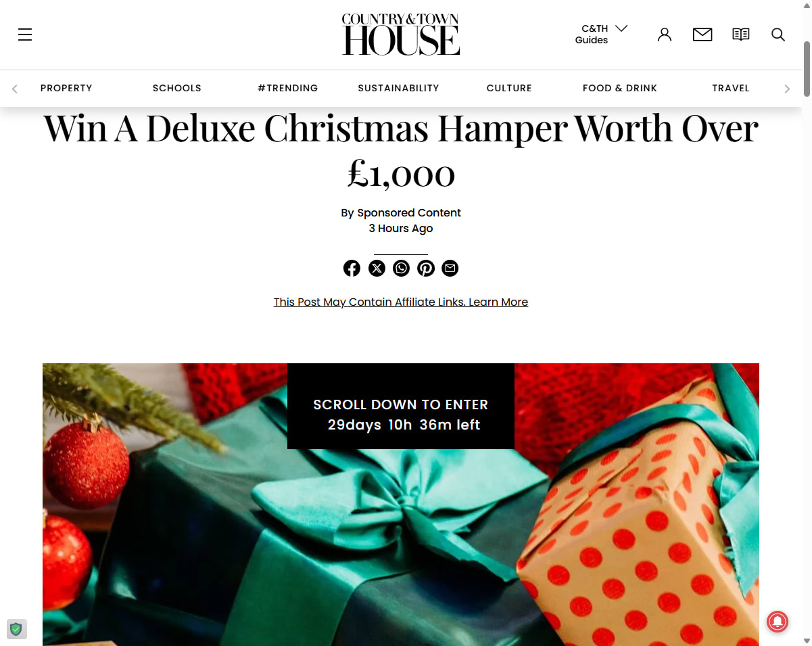
Task: Open the magazine book icon
Action: click(x=741, y=34)
